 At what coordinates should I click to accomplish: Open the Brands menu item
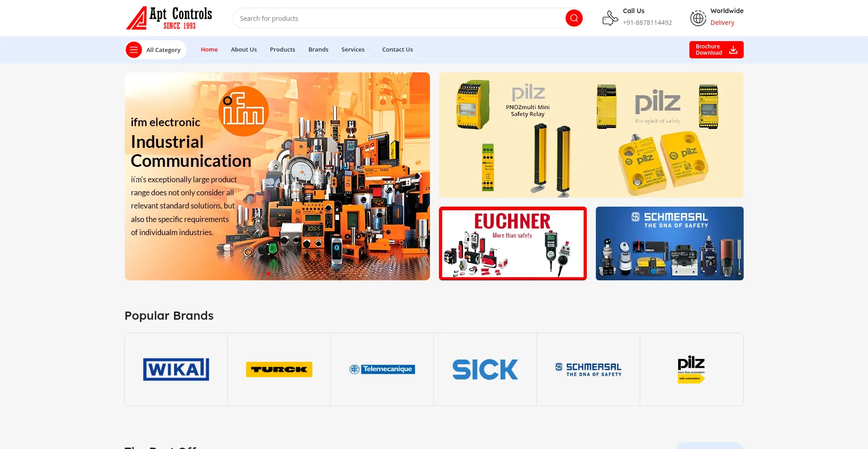(318, 50)
